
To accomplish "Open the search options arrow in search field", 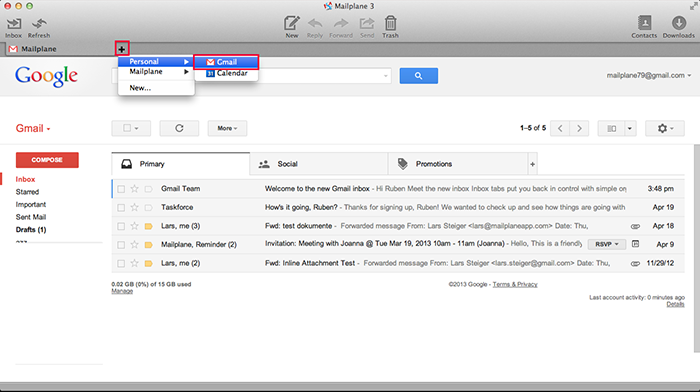I will (x=386, y=76).
